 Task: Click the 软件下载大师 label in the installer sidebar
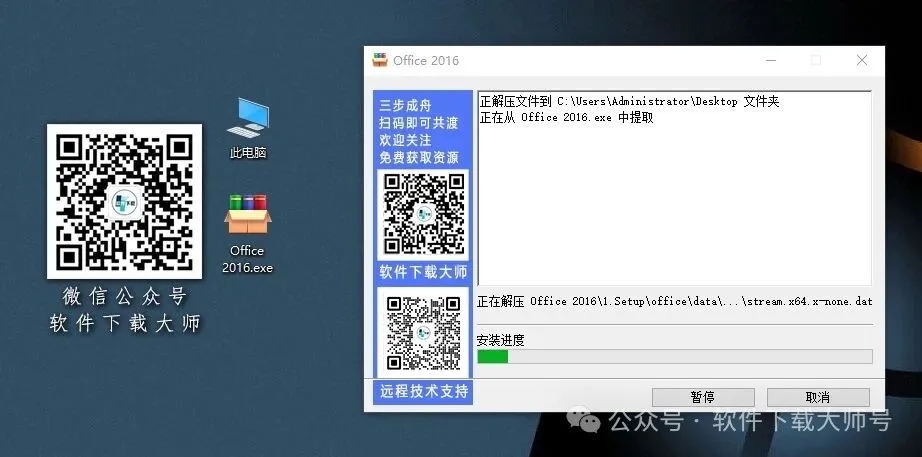423,272
